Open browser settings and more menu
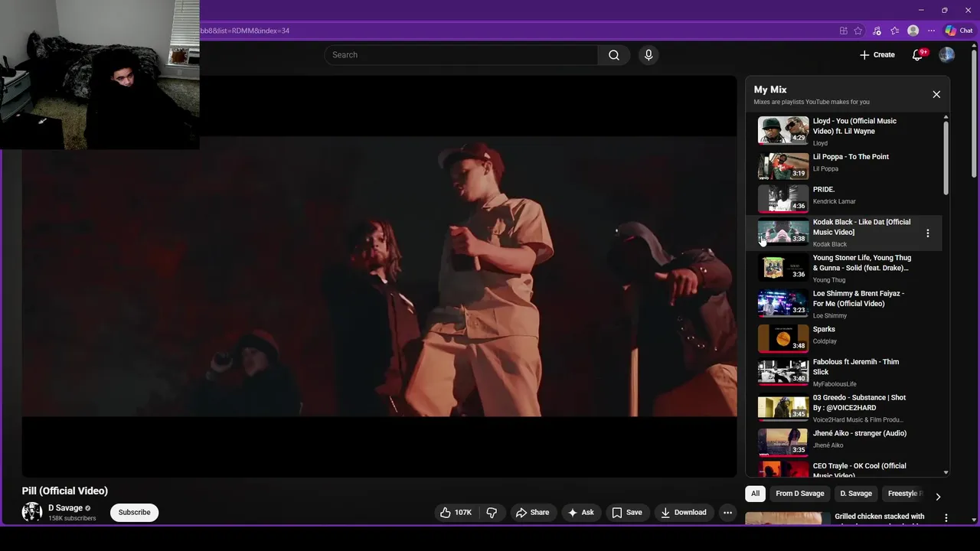 pos(931,31)
